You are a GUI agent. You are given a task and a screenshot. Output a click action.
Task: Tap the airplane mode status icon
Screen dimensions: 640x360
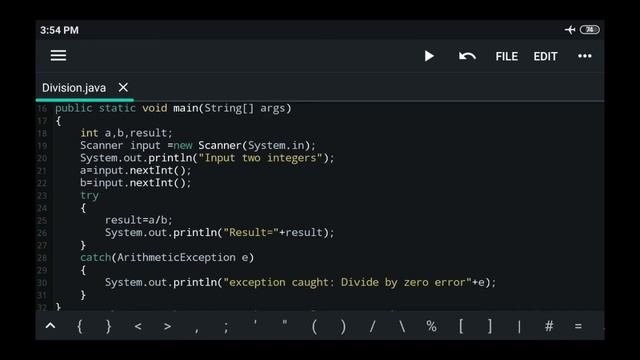pyautogui.click(x=570, y=30)
